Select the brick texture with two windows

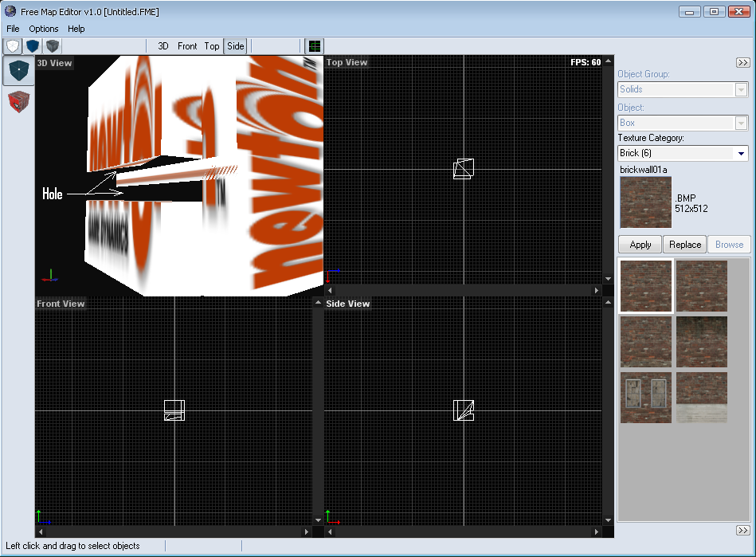click(645, 398)
